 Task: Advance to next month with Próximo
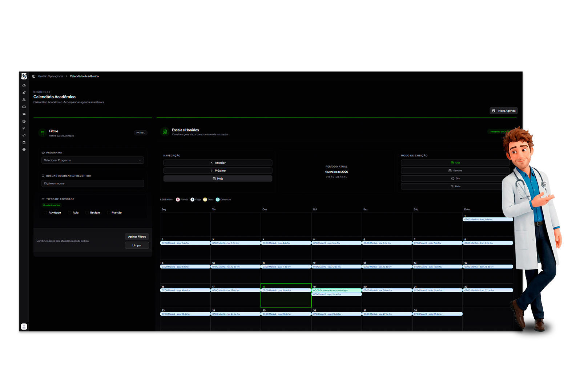(x=218, y=171)
